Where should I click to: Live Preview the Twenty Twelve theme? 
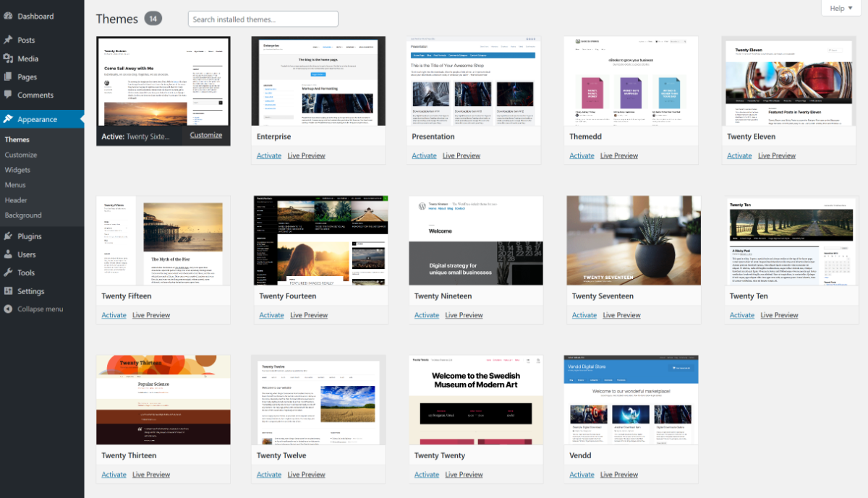pyautogui.click(x=307, y=475)
